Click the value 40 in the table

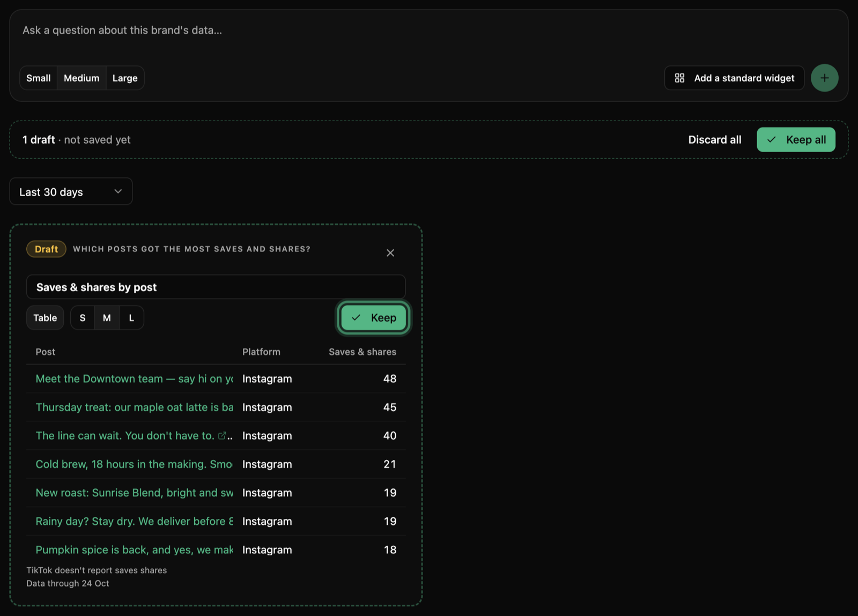(390, 435)
